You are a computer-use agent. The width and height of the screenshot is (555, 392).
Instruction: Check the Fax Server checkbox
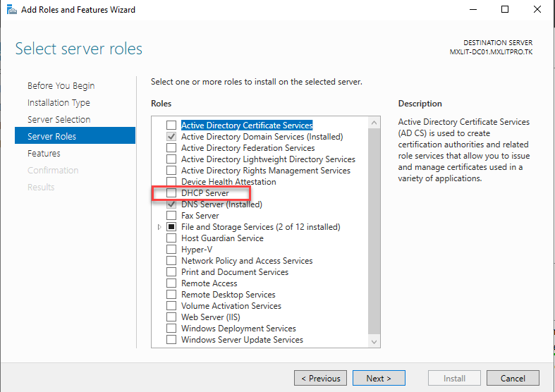pyautogui.click(x=171, y=216)
